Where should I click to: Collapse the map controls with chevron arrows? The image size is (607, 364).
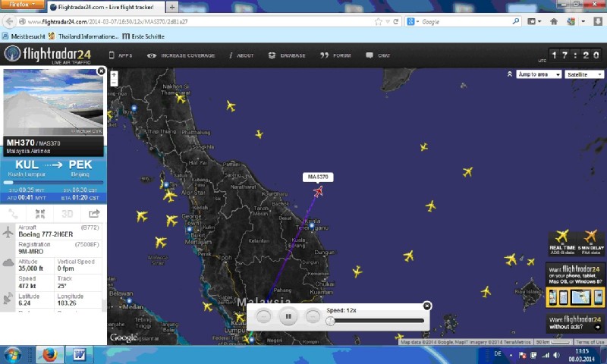click(x=510, y=74)
